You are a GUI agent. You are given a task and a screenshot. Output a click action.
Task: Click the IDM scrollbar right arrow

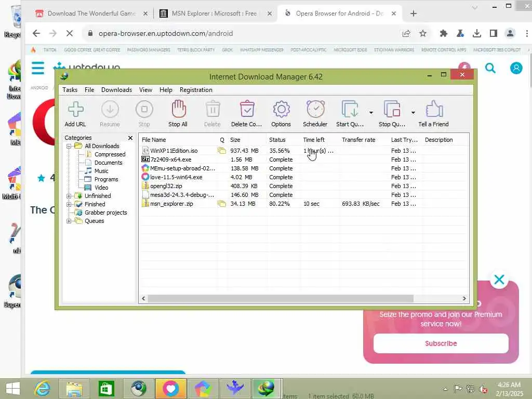(464, 299)
